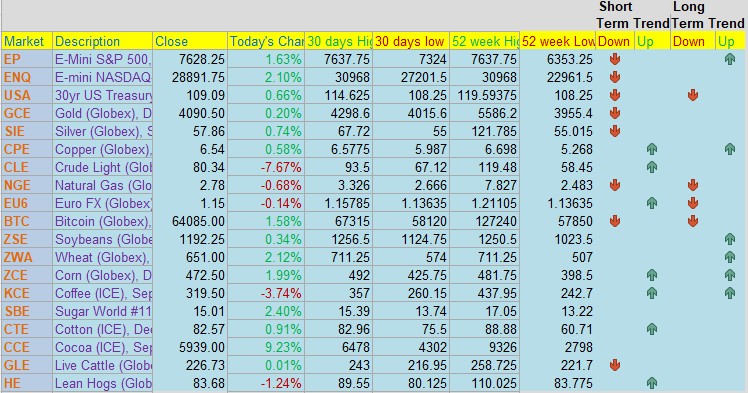Click the short-term up arrow in EU6 row

pyautogui.click(x=652, y=203)
